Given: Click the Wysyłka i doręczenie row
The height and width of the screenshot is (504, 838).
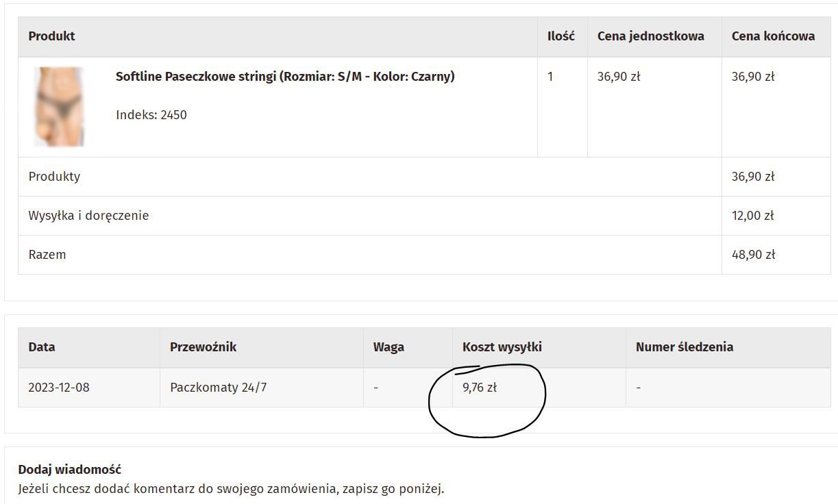Looking at the screenshot, I should tap(424, 216).
